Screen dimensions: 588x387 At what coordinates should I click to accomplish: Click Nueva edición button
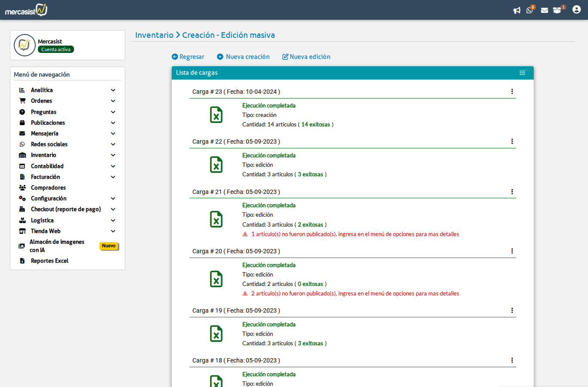(306, 57)
